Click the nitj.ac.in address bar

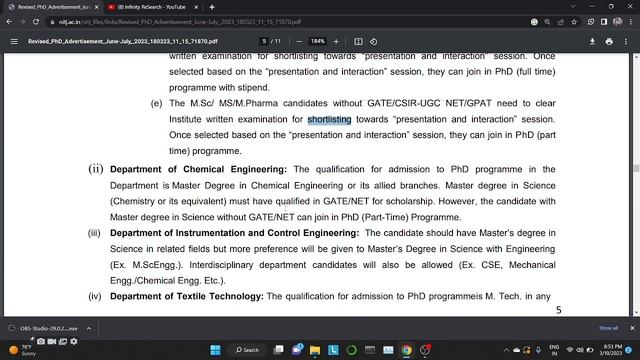point(286,22)
